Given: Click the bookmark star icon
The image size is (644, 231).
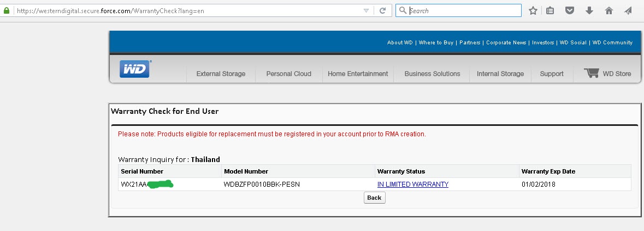Looking at the screenshot, I should pos(533,10).
